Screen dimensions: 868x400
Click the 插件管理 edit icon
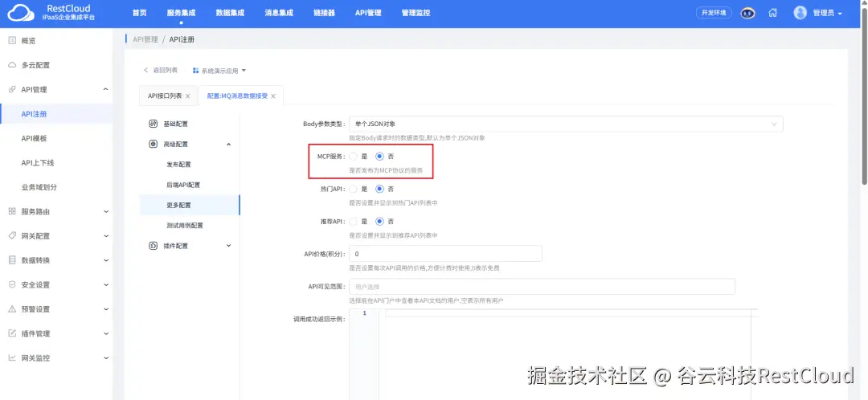pos(12,333)
